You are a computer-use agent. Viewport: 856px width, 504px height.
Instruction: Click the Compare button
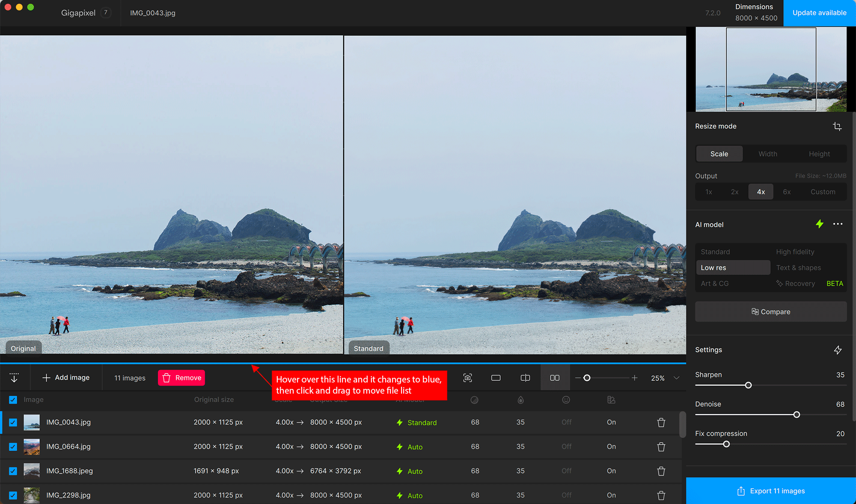pos(771,312)
